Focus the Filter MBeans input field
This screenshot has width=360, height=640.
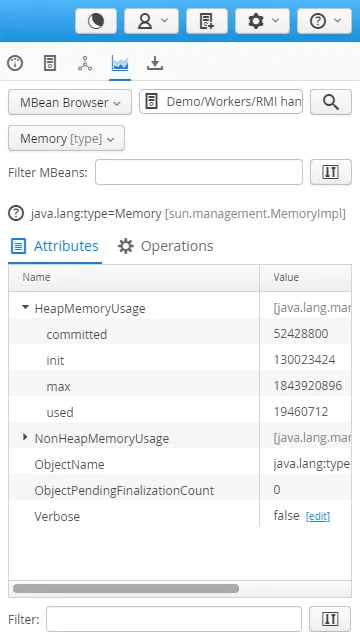(x=199, y=172)
